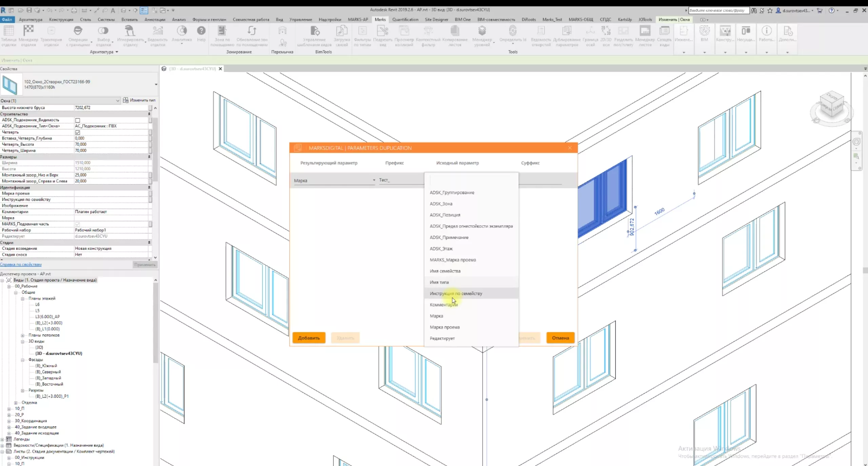Image resolution: width=868 pixels, height=466 pixels.
Task: Open the Окна (1) category filter dropdown
Action: [117, 100]
